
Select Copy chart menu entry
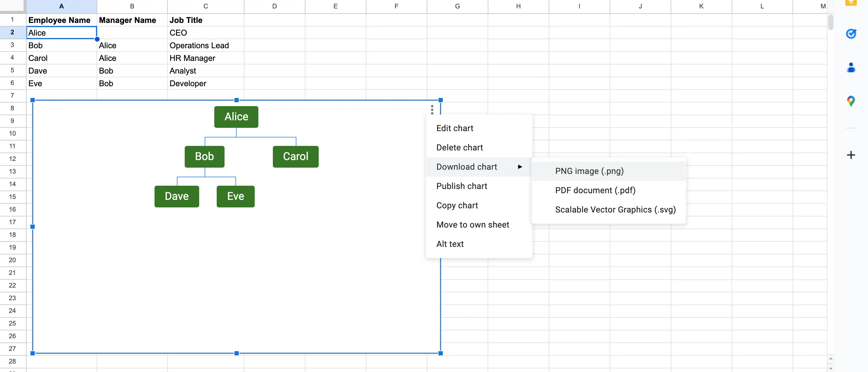pyautogui.click(x=479, y=205)
